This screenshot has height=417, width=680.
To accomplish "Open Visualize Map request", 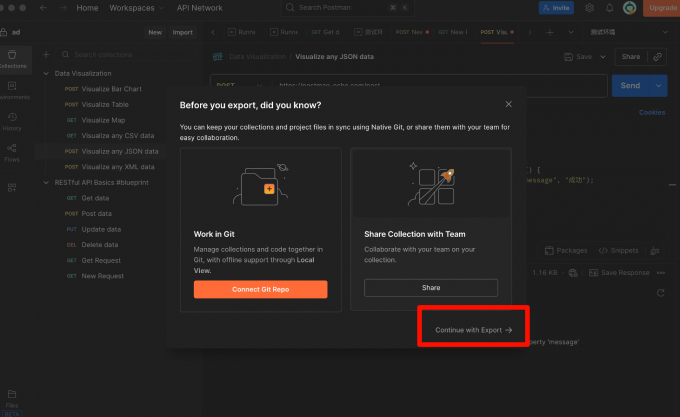I will tap(103, 120).
